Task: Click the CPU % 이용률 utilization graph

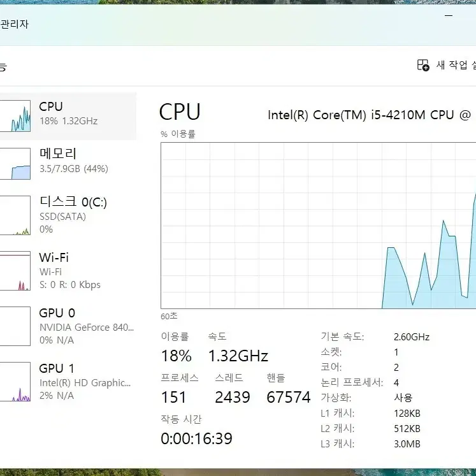Action: pos(318,226)
